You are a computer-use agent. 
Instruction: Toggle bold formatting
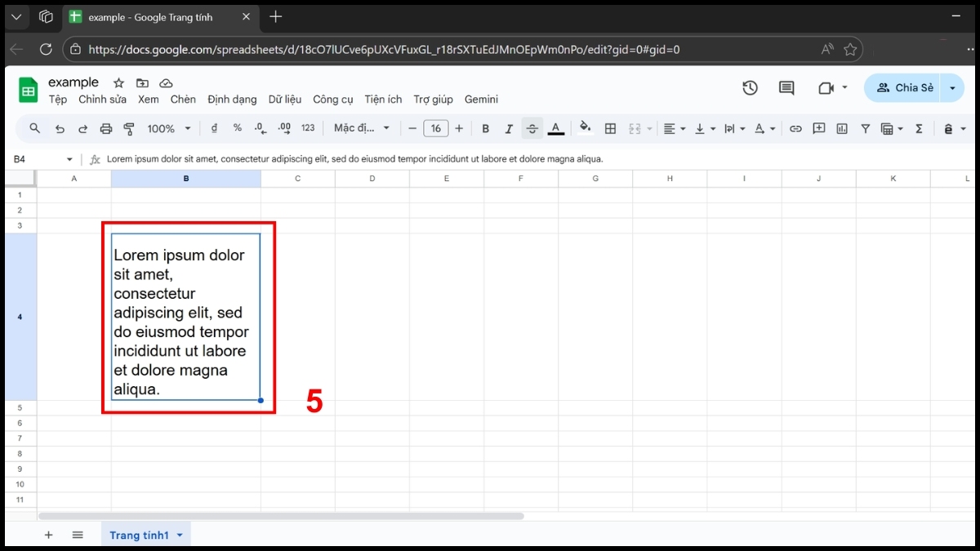[486, 128]
